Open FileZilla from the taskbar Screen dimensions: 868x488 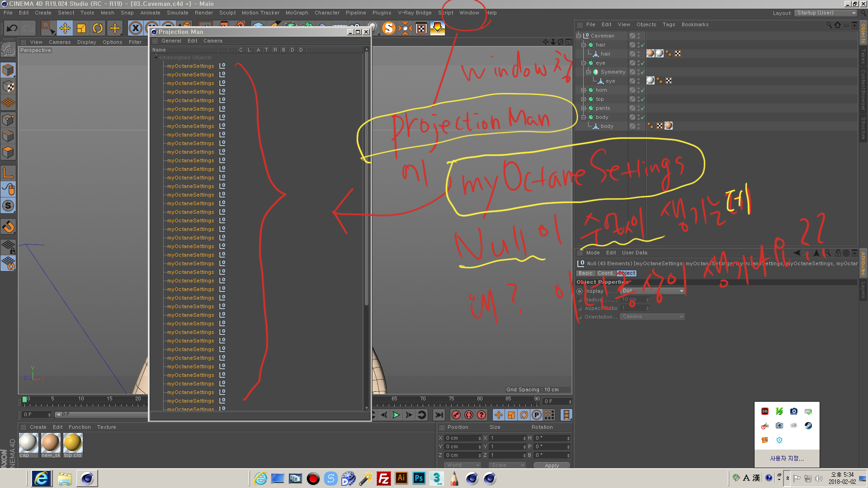383,478
